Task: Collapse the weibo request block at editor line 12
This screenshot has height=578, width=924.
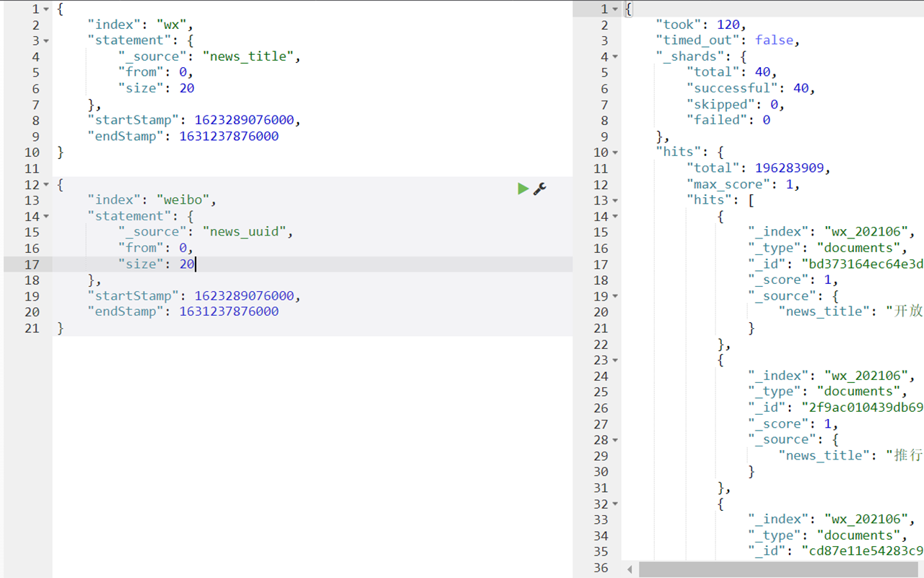Action: point(46,185)
